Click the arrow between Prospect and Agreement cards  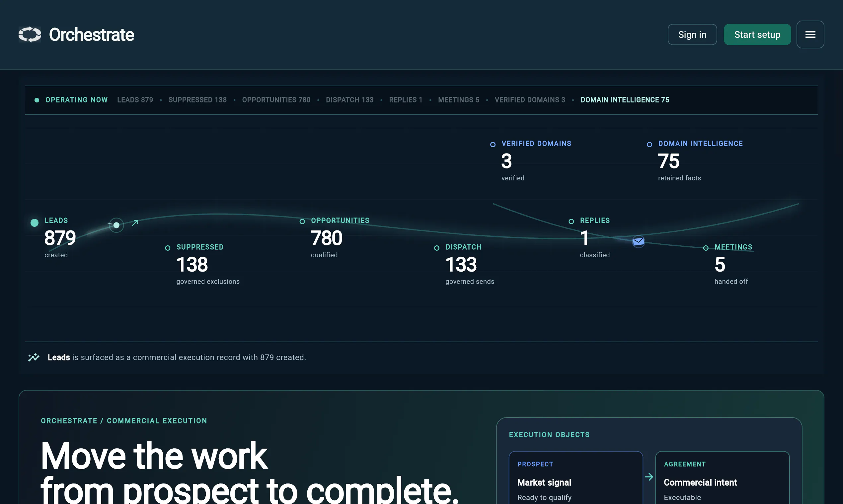649,477
